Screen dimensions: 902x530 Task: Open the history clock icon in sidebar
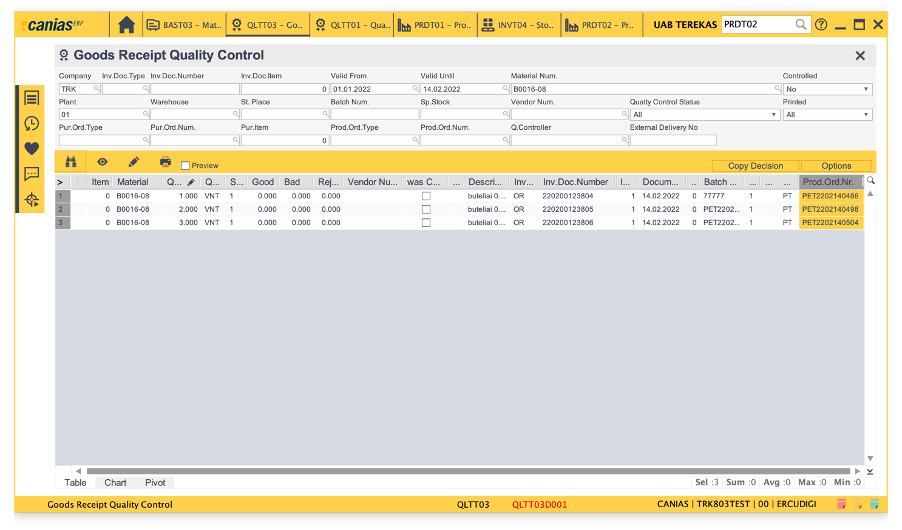(32, 123)
